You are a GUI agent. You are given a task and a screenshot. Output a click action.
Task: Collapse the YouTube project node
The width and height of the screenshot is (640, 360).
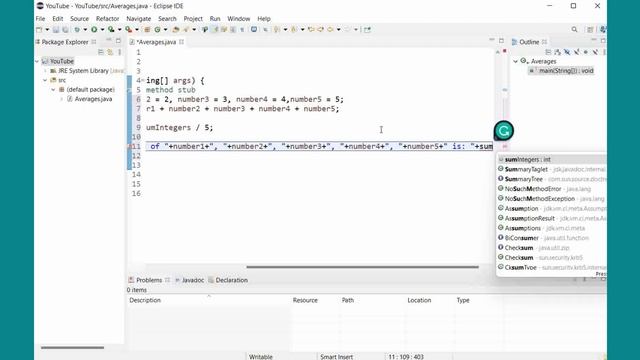37,61
